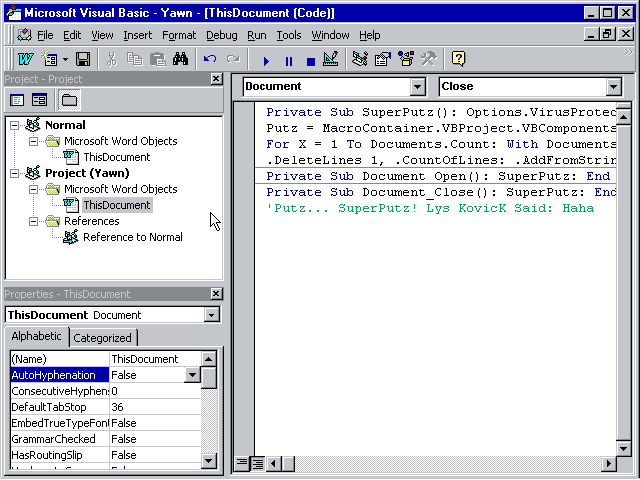Select ThisDocument under Project (Yawn)
The height and width of the screenshot is (480, 640).
coord(117,205)
